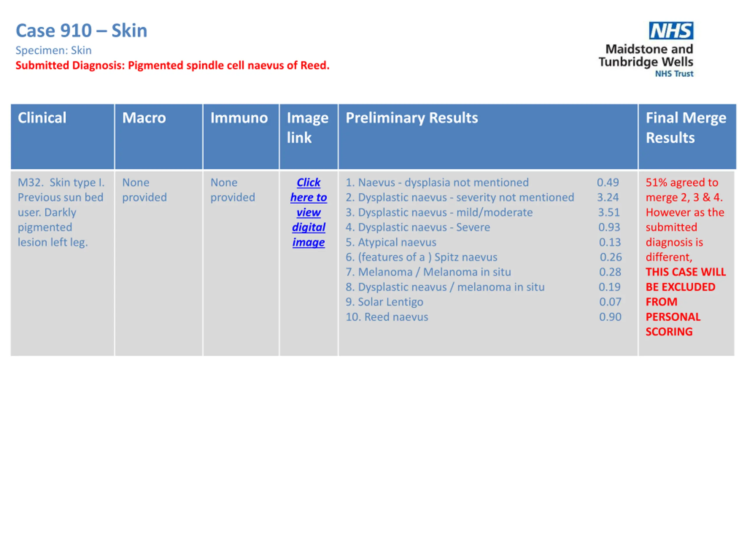Click 'None provided' in the Immuno column
747x560 pixels.
[233, 190]
